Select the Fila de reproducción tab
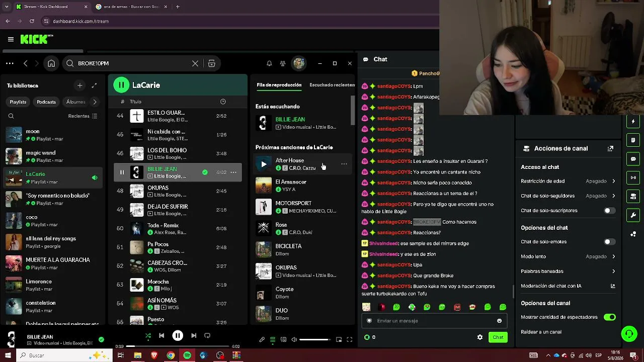The width and height of the screenshot is (644, 362). pos(279,85)
